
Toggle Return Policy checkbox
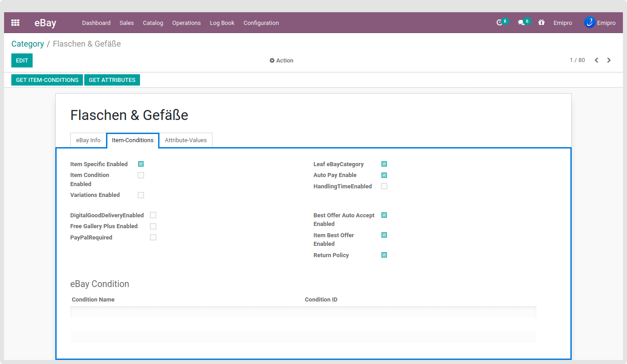[384, 255]
